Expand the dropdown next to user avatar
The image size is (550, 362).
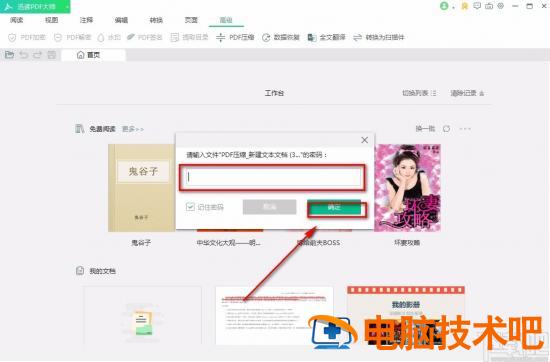[454, 7]
